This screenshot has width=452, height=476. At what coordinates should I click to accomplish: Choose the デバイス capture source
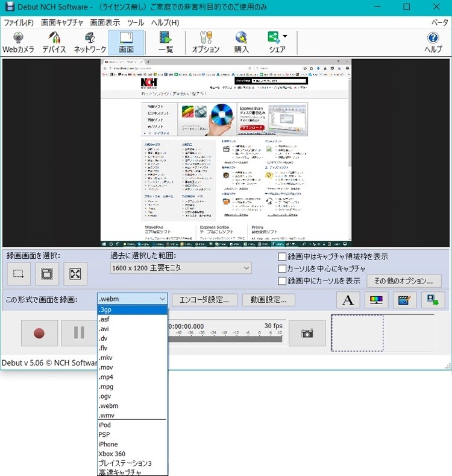point(54,42)
